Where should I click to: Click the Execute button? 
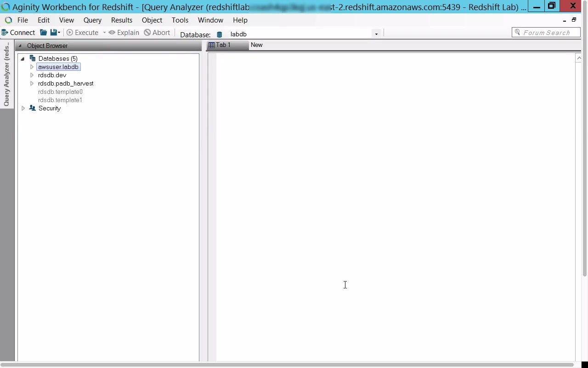click(x=83, y=33)
